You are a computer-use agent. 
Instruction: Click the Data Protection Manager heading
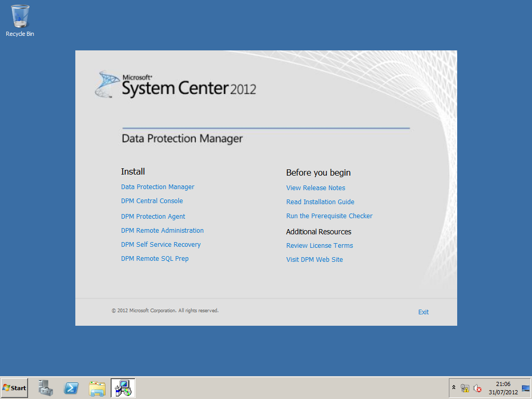[182, 139]
